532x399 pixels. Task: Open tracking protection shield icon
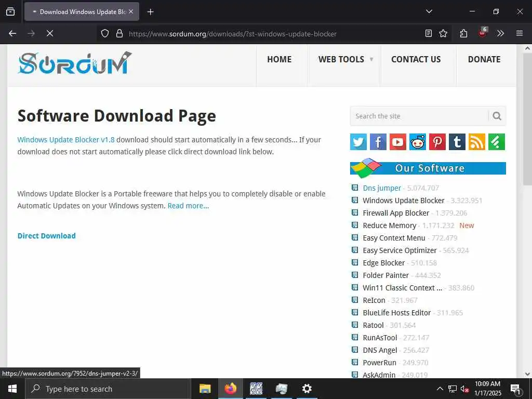(x=105, y=34)
